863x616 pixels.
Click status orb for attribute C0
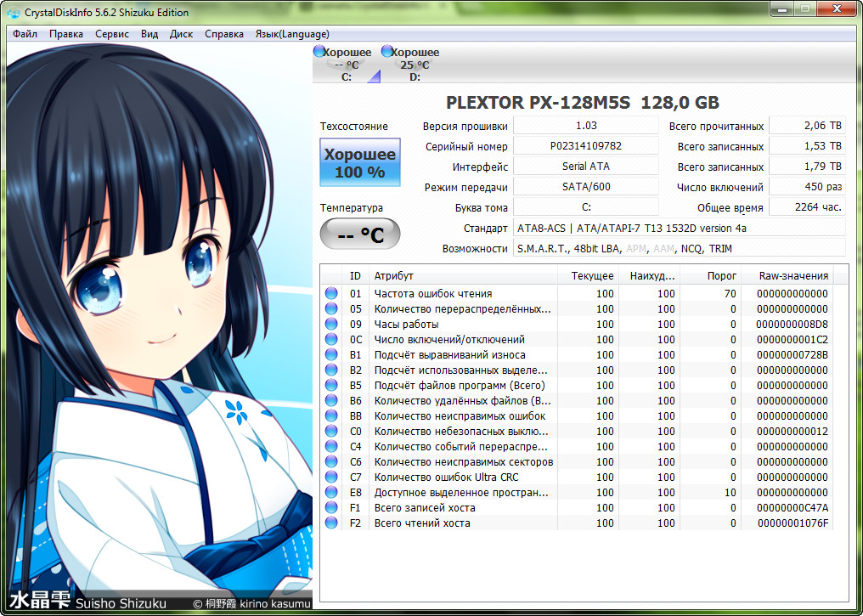(x=330, y=431)
